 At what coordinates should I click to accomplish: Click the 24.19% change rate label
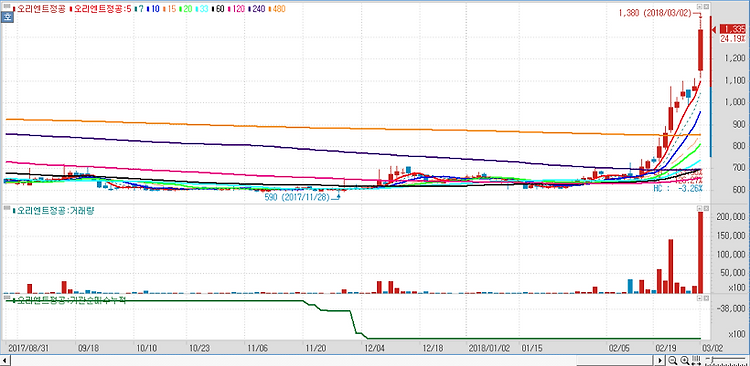click(732, 38)
